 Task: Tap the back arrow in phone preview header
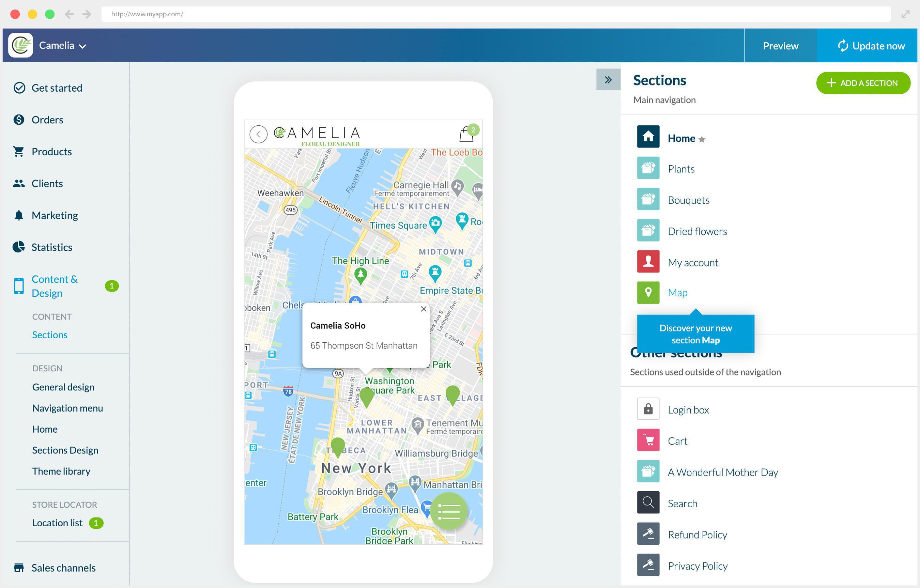(258, 135)
